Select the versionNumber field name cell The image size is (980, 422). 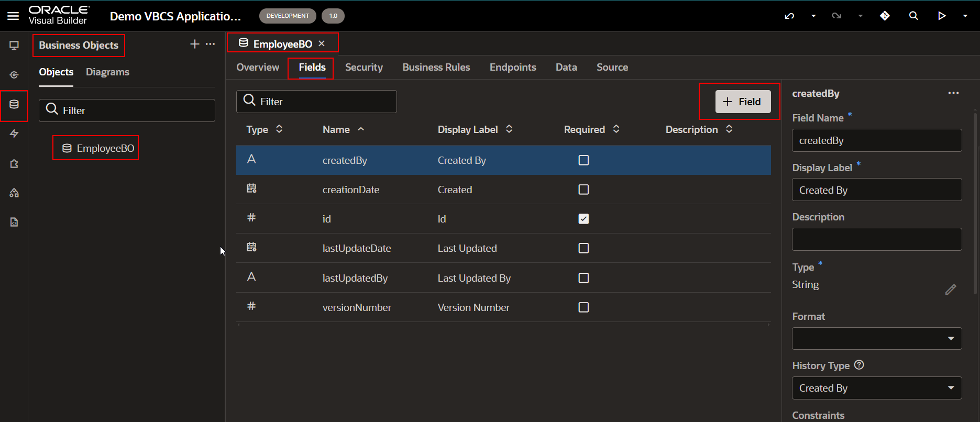tap(357, 307)
